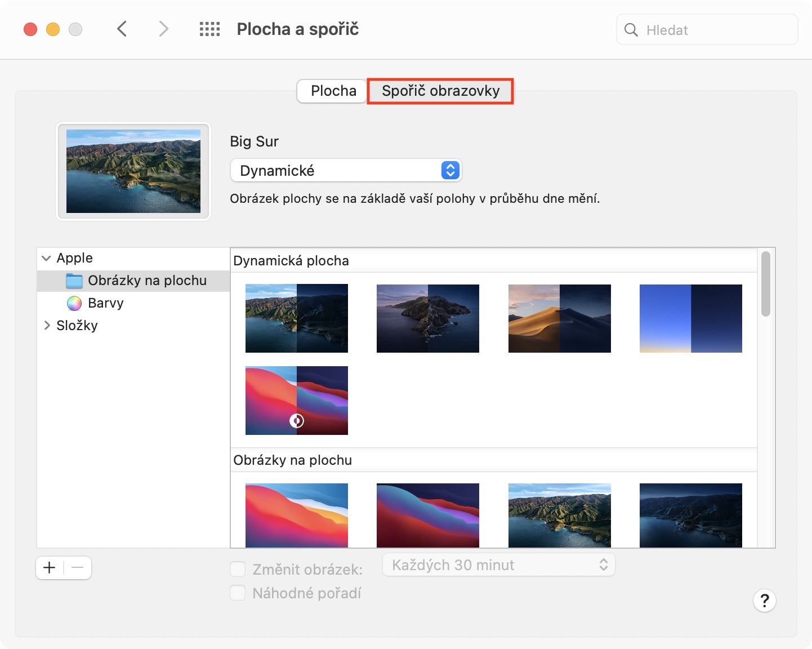Open the Dynamické appearance dropdown
The image size is (812, 649).
pyautogui.click(x=346, y=171)
